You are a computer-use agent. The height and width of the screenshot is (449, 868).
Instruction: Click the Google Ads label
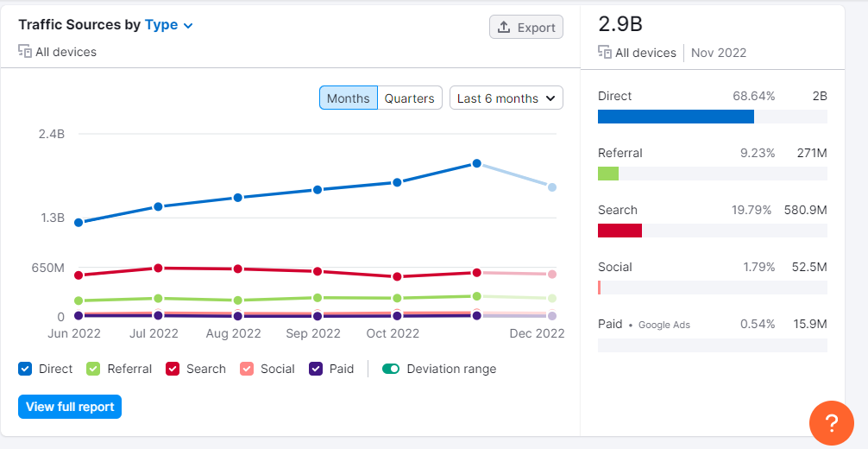[664, 325]
